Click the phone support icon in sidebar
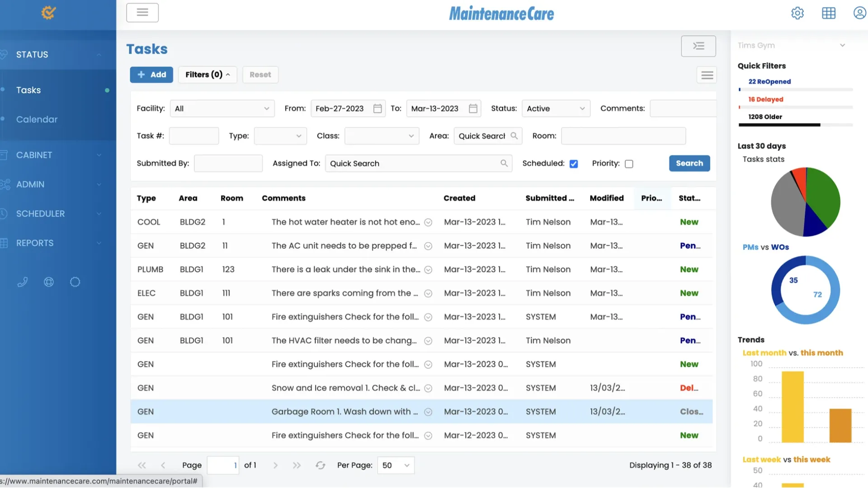 click(22, 282)
